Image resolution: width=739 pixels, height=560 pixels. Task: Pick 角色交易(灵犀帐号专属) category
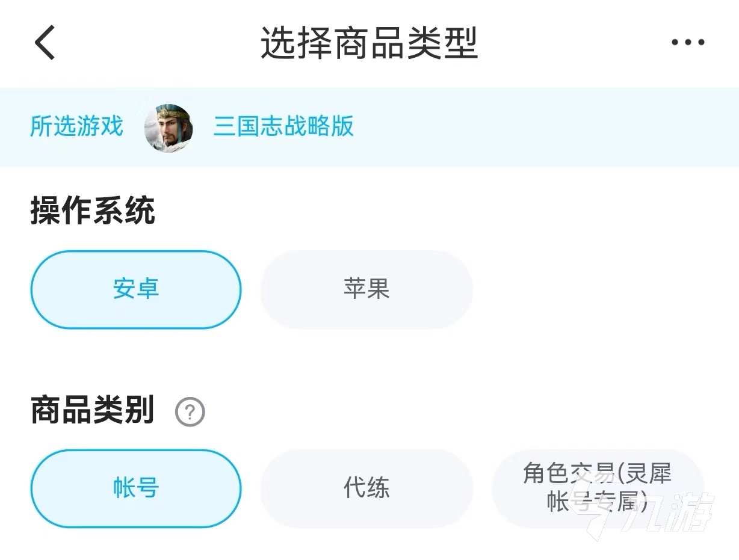click(x=597, y=487)
